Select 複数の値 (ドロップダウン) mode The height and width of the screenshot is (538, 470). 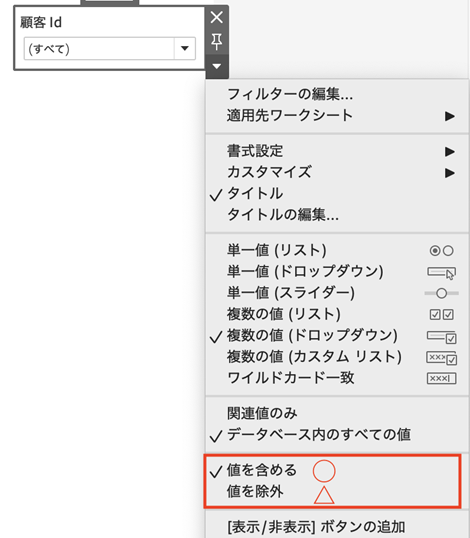click(312, 336)
